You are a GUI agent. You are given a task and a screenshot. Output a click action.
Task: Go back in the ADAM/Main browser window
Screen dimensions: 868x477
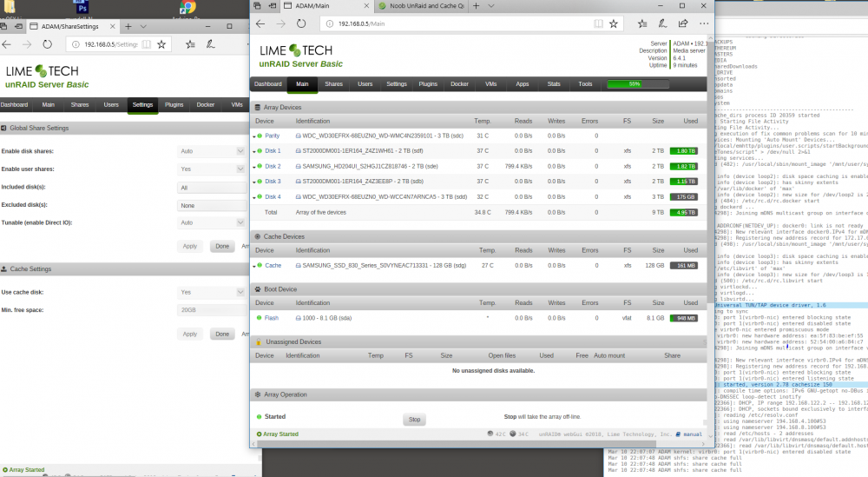coord(260,23)
